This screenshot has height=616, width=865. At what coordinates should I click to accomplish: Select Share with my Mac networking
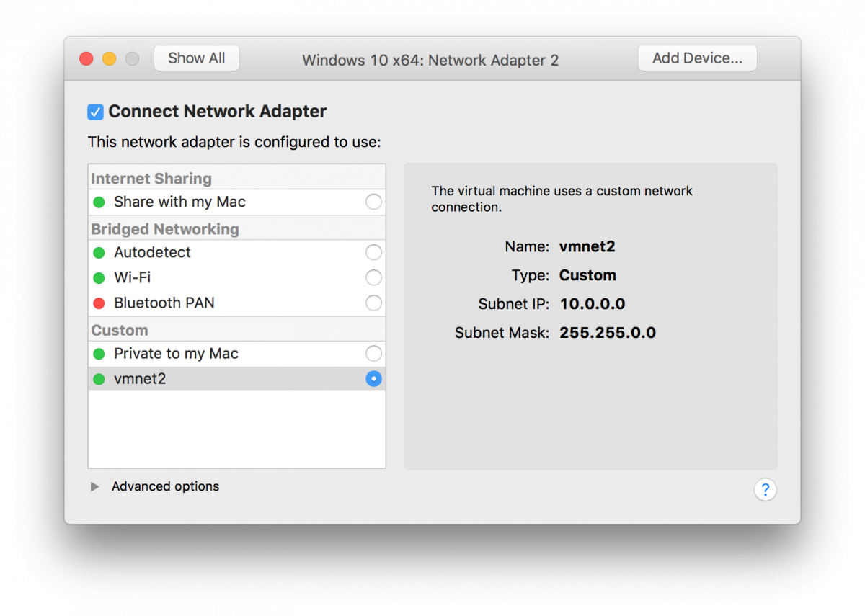373,202
